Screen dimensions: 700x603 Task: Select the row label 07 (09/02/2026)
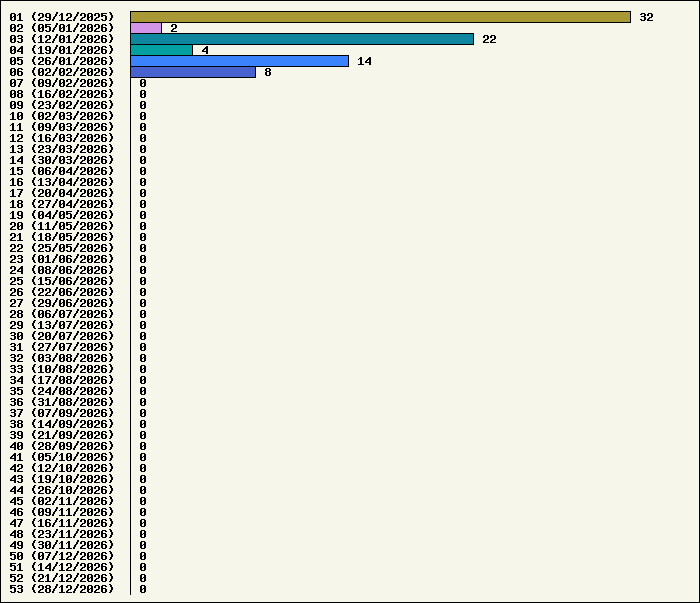pos(62,83)
